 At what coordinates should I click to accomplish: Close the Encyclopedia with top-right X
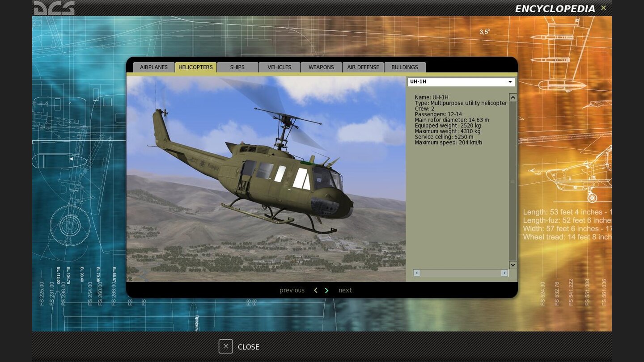(603, 8)
